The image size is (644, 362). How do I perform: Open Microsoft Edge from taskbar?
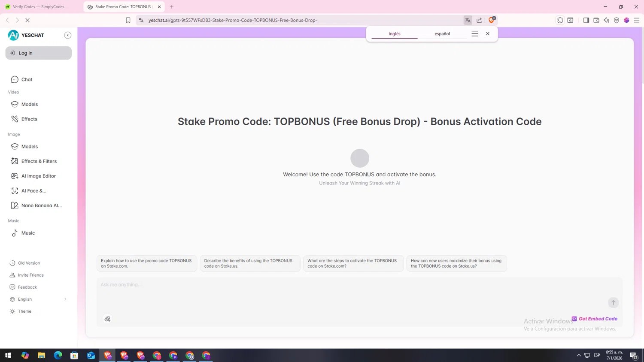[x=58, y=355]
